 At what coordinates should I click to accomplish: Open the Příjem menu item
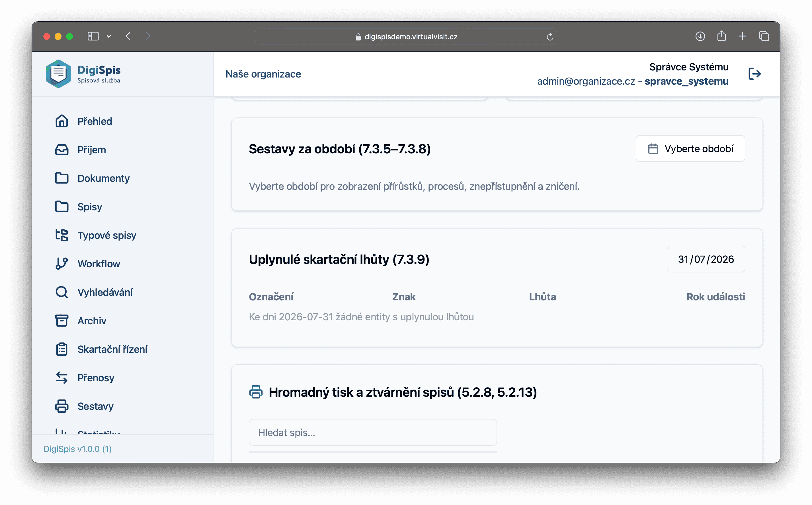point(92,150)
